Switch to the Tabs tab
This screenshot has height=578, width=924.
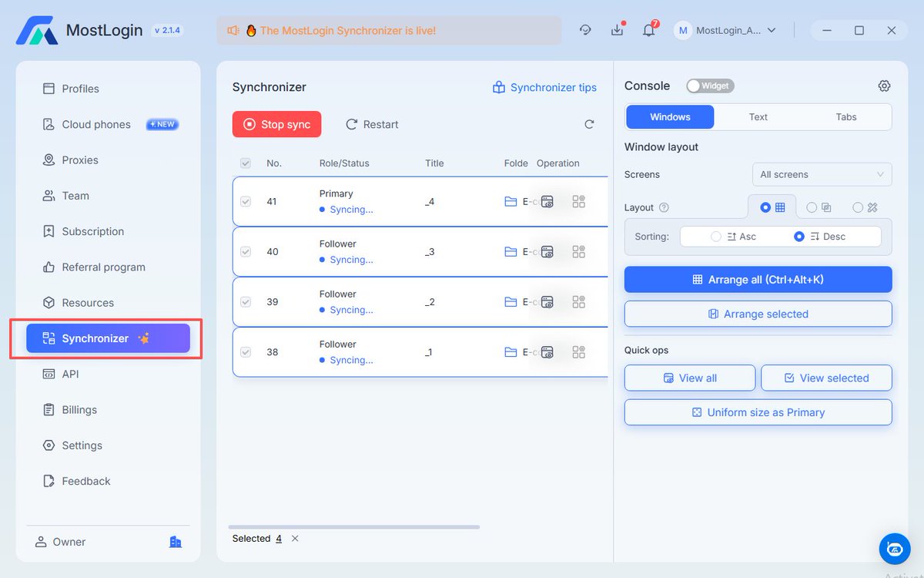point(846,117)
